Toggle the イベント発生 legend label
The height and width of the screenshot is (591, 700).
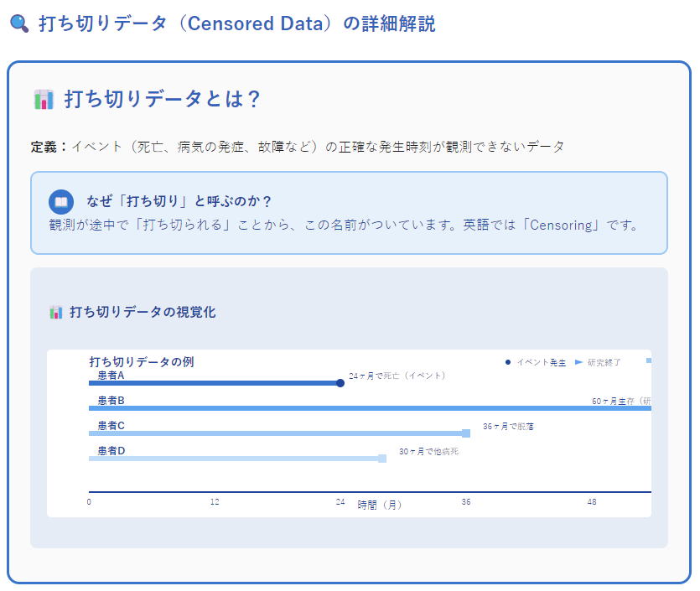point(542,362)
